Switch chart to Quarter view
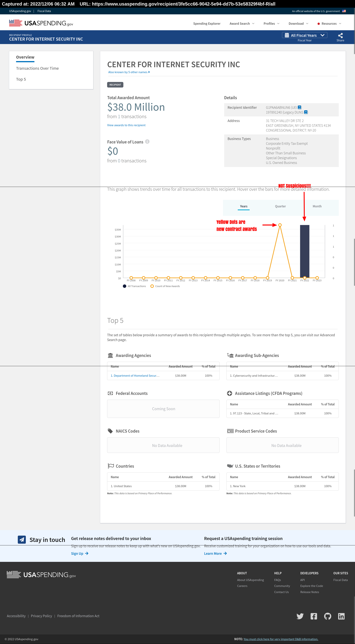 (x=280, y=206)
